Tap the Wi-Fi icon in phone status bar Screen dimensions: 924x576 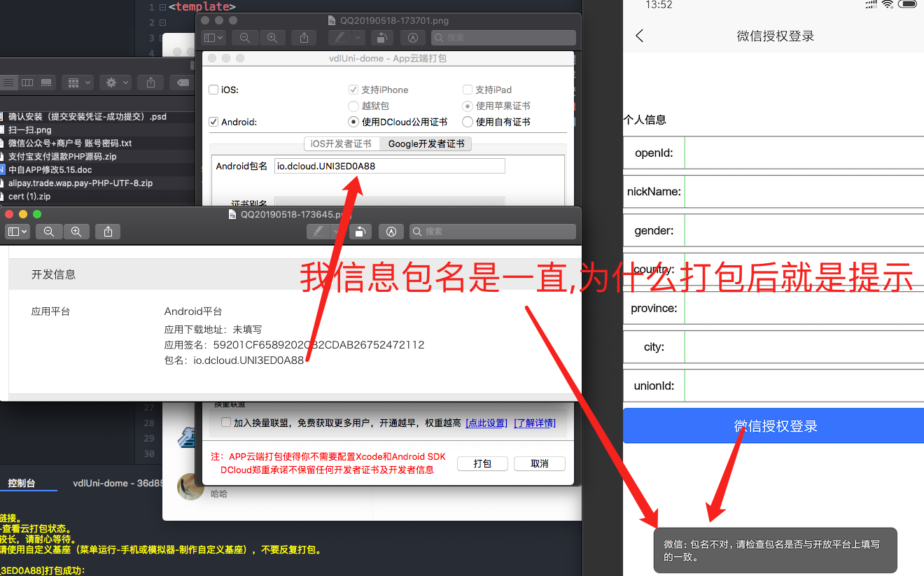tap(888, 4)
